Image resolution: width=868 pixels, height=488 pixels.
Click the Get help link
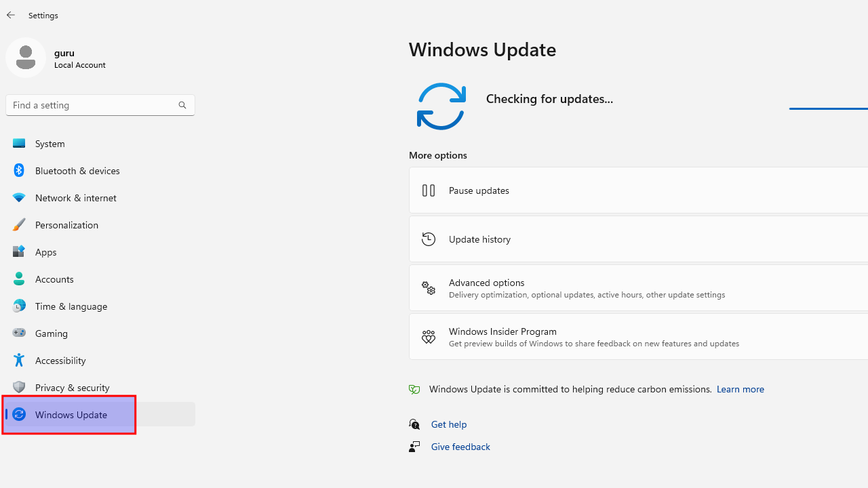[449, 424]
